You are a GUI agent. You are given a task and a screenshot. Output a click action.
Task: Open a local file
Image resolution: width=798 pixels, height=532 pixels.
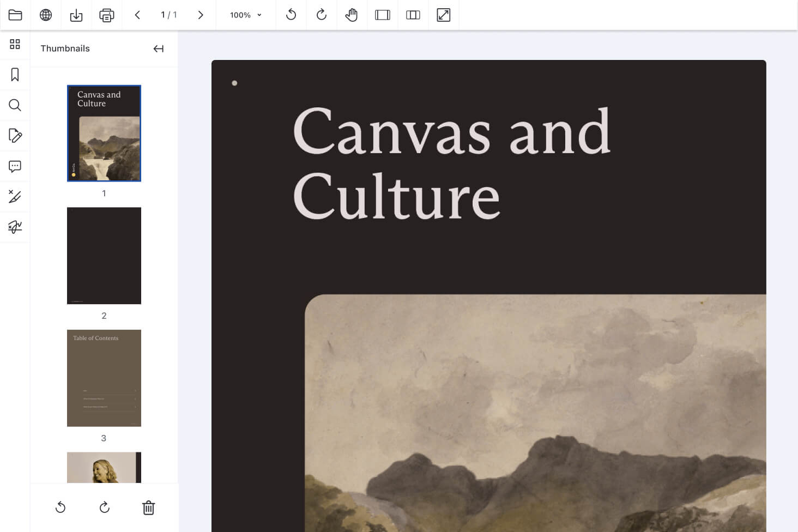pyautogui.click(x=15, y=15)
